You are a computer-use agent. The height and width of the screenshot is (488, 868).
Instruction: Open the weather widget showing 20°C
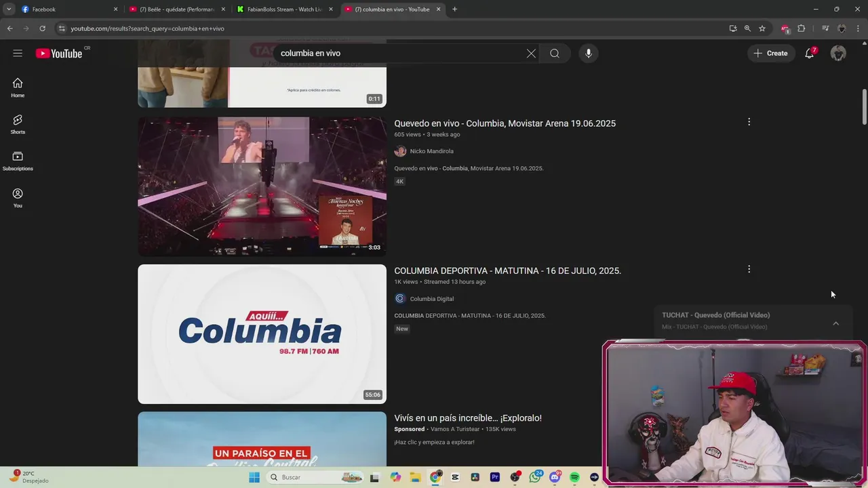[28, 477]
